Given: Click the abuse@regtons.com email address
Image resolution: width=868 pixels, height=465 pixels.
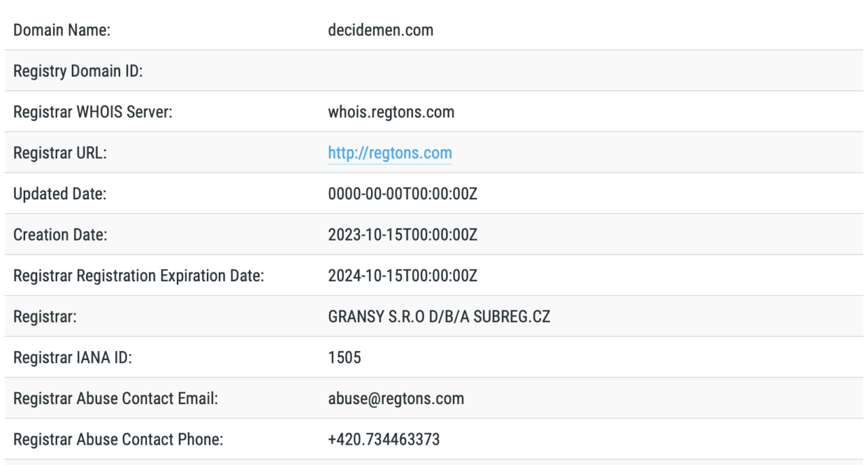Looking at the screenshot, I should [x=396, y=399].
